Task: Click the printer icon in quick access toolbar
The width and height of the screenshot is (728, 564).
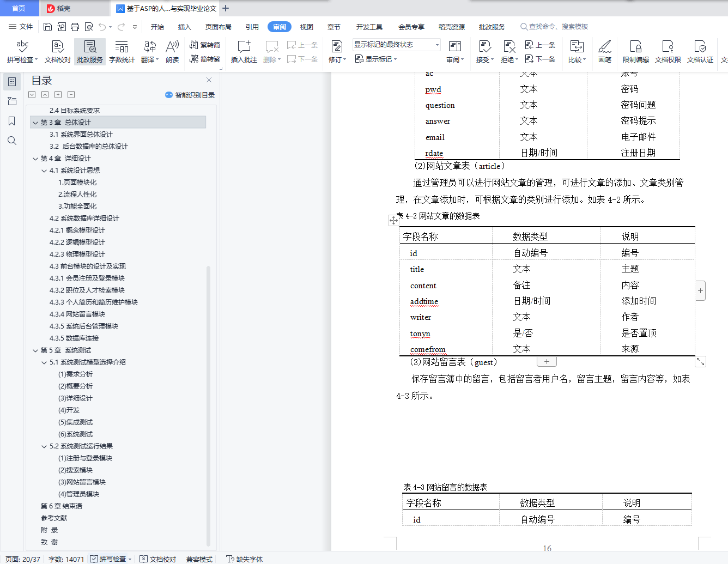Action: (x=75, y=27)
